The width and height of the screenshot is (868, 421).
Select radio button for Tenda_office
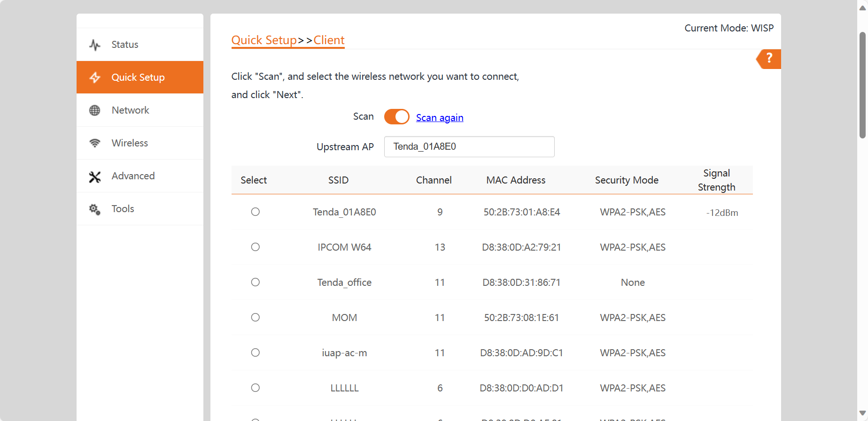click(255, 282)
